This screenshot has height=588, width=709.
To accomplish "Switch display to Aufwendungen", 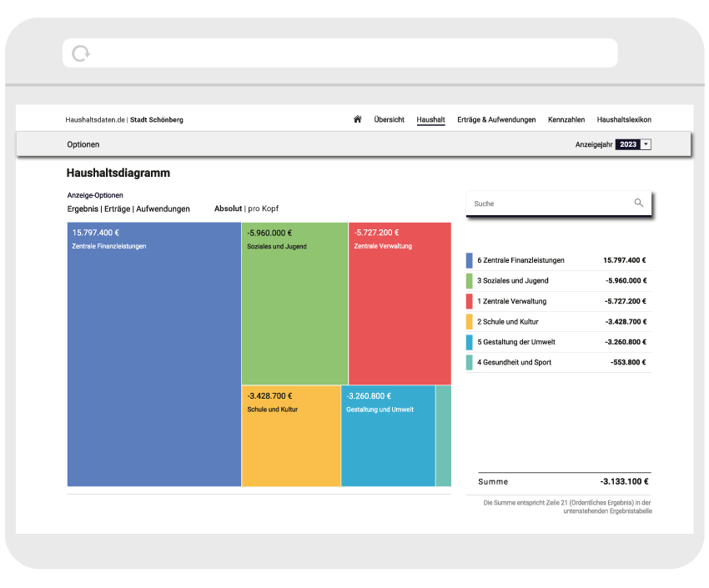I will pos(163,209).
